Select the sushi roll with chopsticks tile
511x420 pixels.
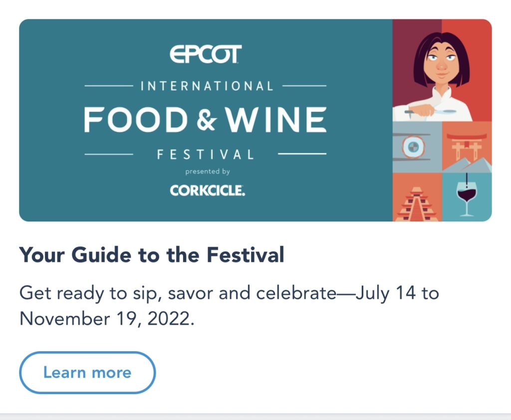(417, 147)
